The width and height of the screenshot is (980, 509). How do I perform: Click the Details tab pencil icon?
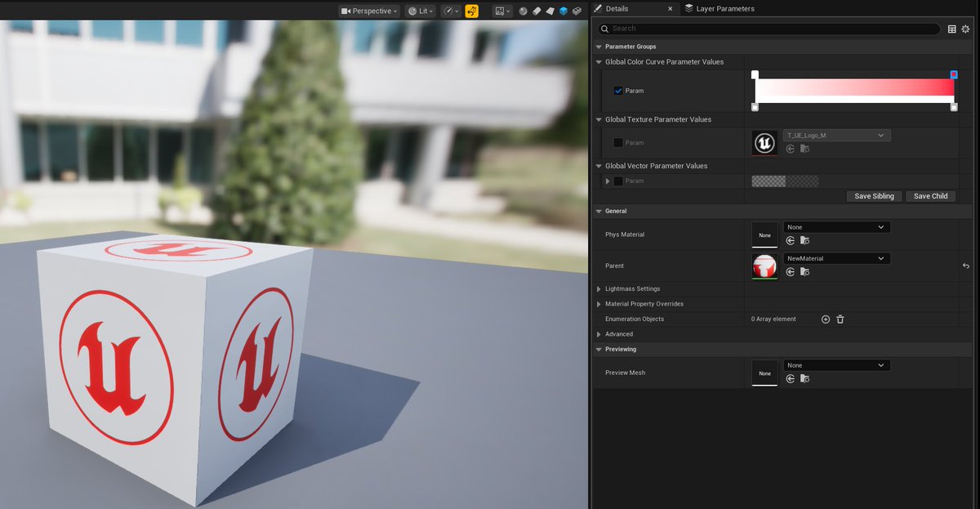(x=599, y=8)
